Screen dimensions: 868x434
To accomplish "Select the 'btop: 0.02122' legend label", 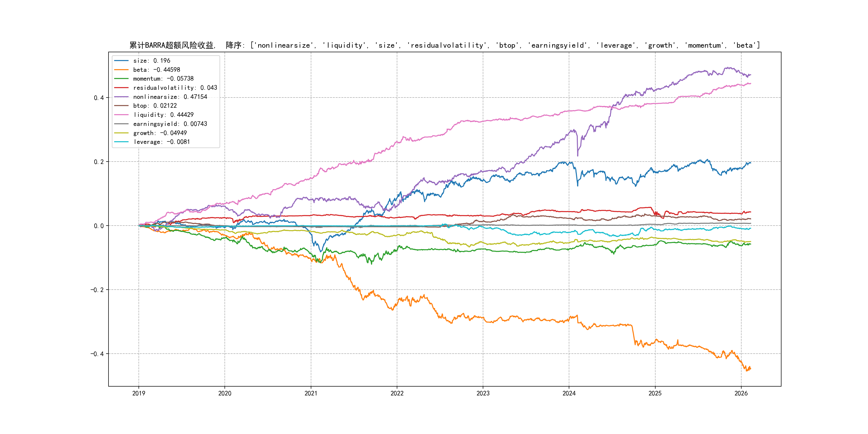I will tap(155, 106).
